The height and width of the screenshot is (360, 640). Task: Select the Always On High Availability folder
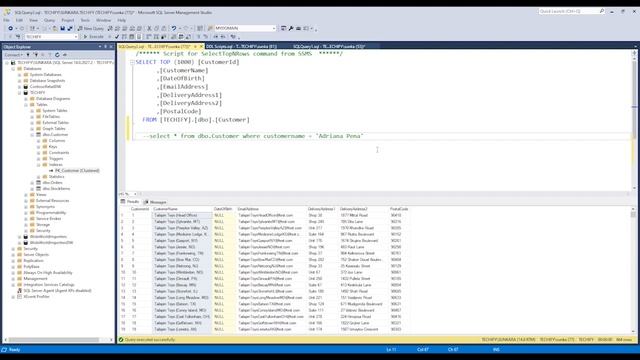click(48, 273)
